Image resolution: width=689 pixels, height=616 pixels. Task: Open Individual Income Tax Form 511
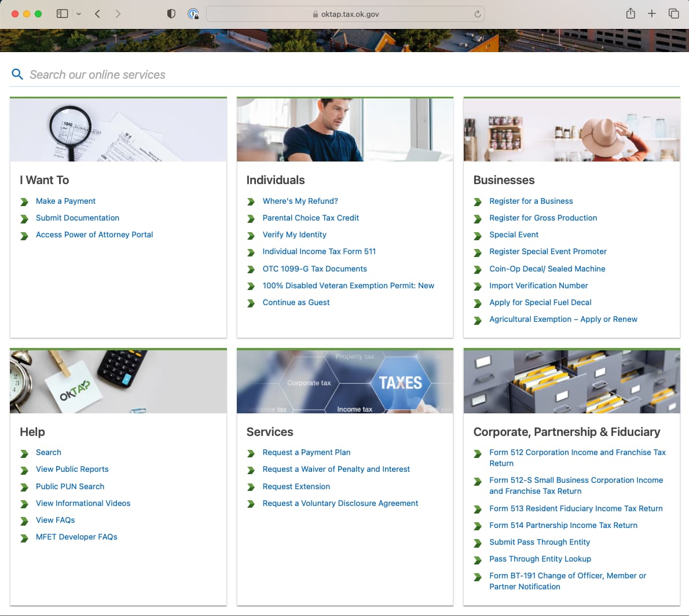click(x=319, y=251)
